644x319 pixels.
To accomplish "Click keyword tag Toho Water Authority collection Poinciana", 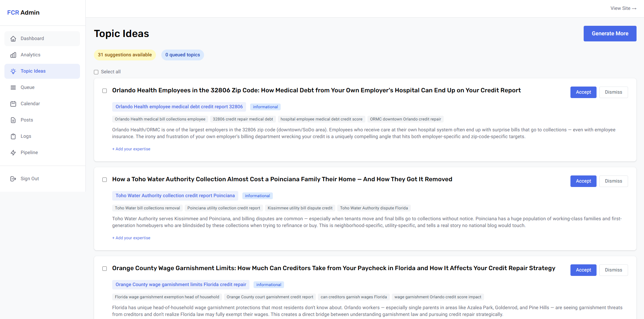I will coord(175,196).
